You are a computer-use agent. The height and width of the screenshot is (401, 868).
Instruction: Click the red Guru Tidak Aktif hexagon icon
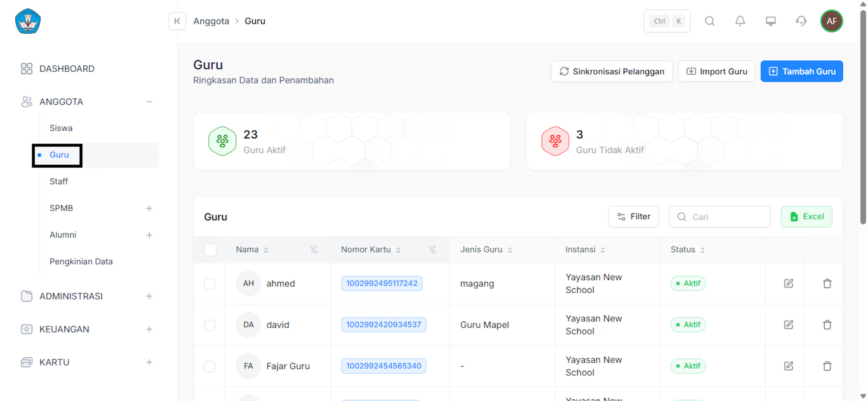click(555, 141)
